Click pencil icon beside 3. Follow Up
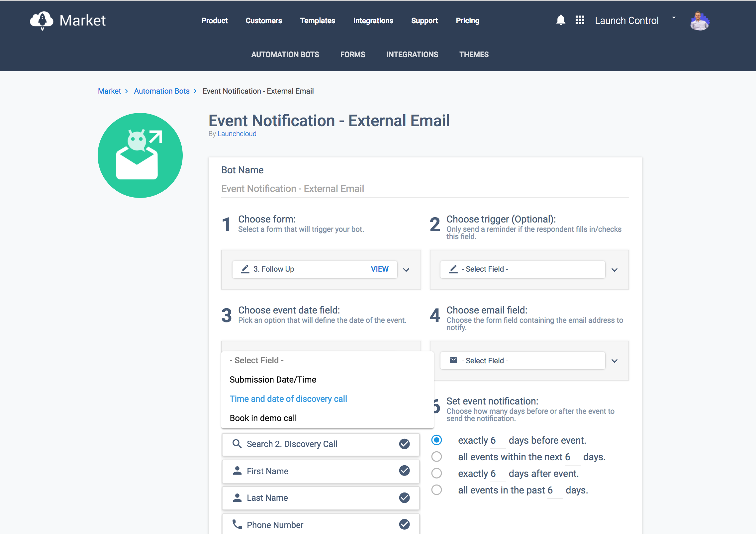 (245, 269)
